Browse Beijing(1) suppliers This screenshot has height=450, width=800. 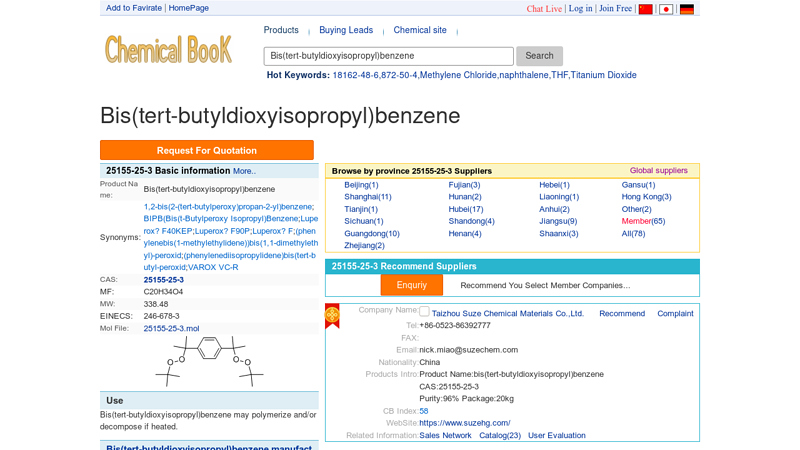(x=361, y=185)
